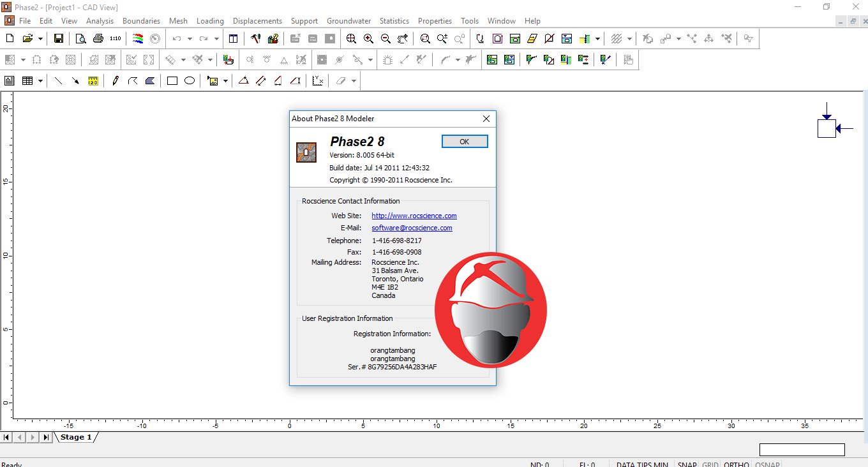Image resolution: width=868 pixels, height=467 pixels.
Task: Click the Print icon
Action: tap(98, 38)
